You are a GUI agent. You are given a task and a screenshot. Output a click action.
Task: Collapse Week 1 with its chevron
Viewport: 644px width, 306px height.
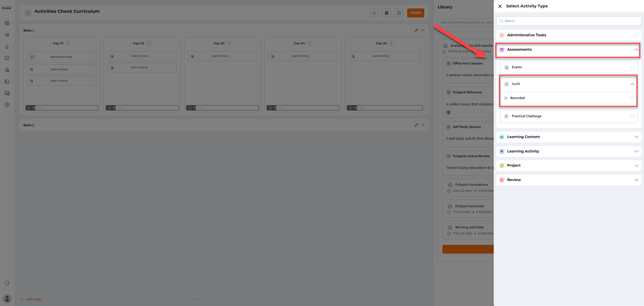(x=423, y=30)
